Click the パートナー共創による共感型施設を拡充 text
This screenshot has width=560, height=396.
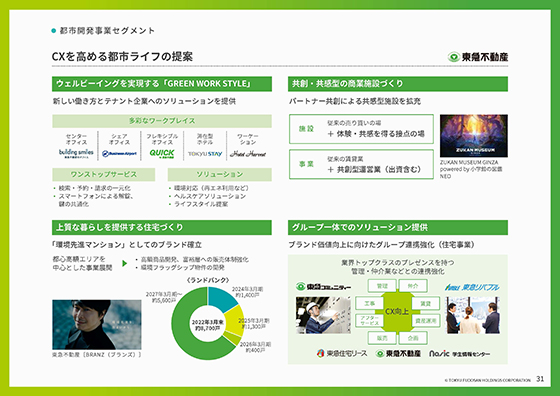[355, 101]
